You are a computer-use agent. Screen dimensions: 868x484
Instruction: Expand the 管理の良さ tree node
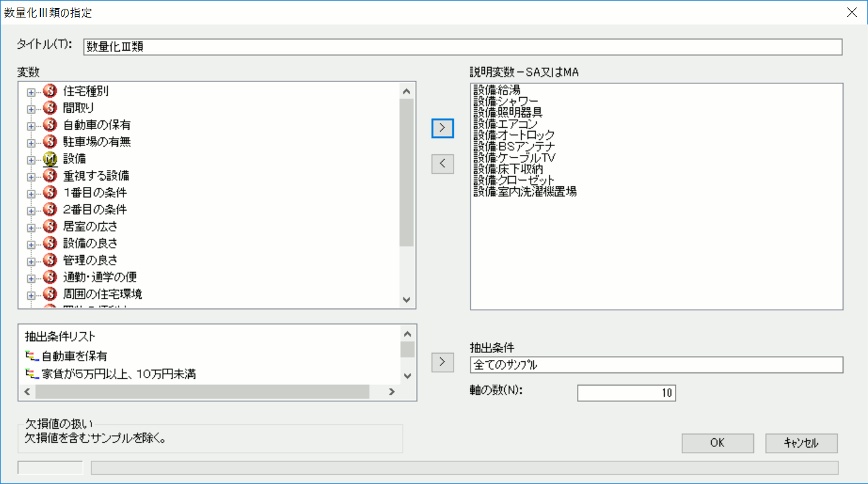pyautogui.click(x=31, y=261)
